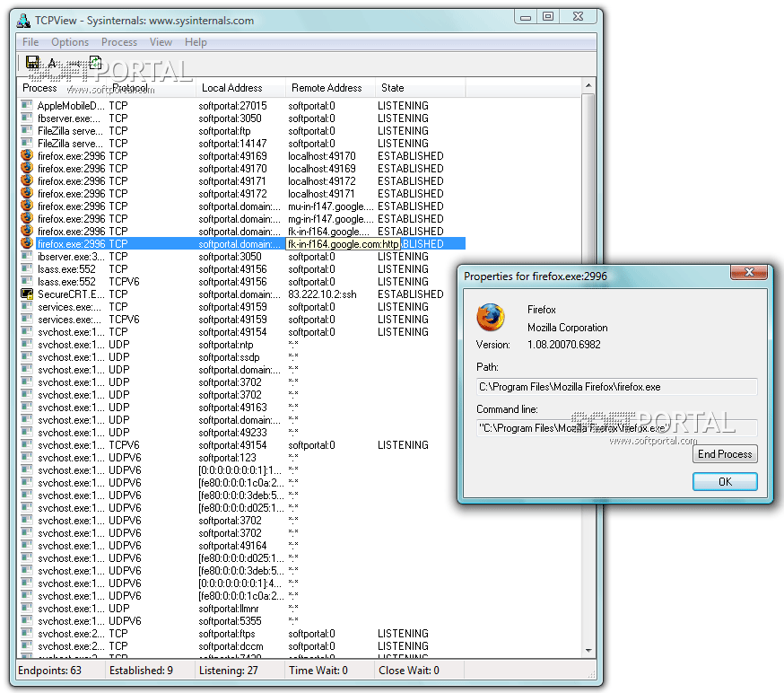Click OK in the Properties dialog
The height and width of the screenshot is (693, 784).
click(725, 481)
